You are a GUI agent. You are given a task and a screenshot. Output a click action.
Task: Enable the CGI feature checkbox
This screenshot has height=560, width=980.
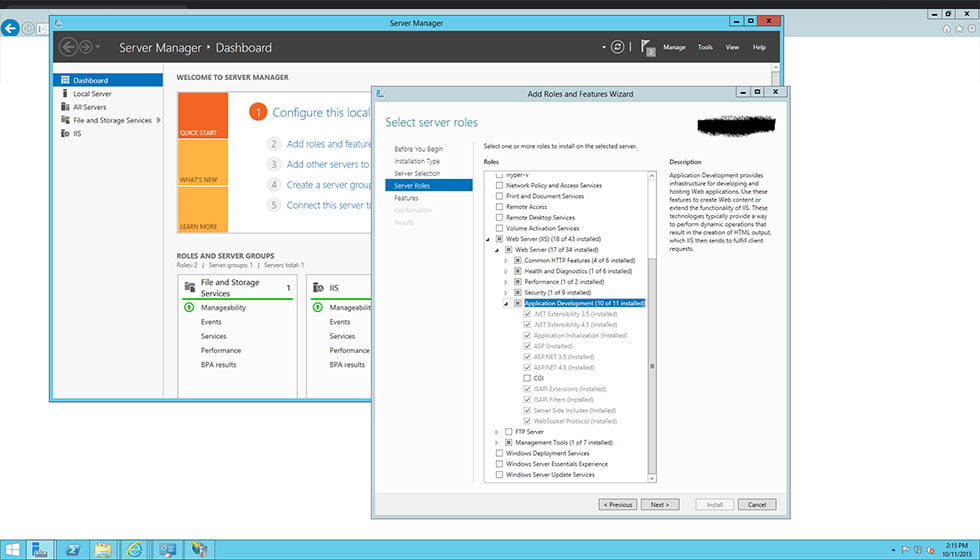(x=527, y=378)
